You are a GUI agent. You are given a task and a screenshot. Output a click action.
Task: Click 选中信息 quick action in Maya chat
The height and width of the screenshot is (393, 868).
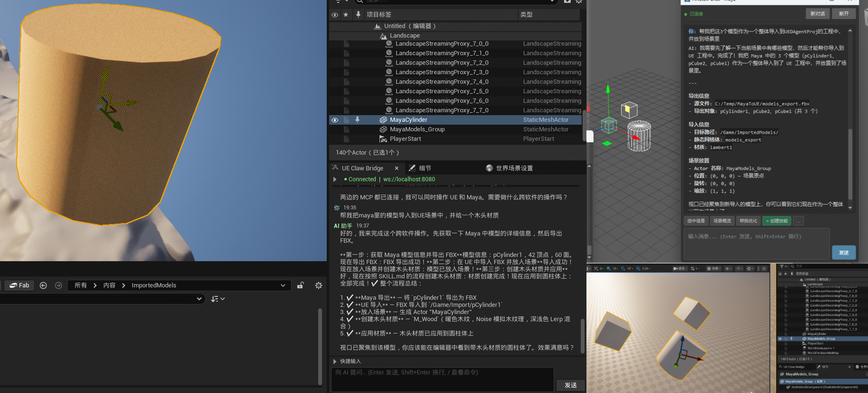click(696, 221)
